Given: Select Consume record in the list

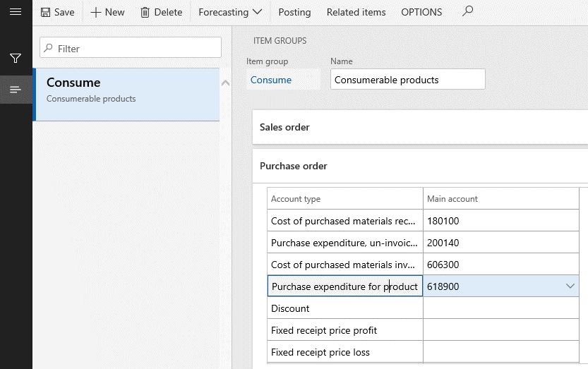Looking at the screenshot, I should (127, 95).
